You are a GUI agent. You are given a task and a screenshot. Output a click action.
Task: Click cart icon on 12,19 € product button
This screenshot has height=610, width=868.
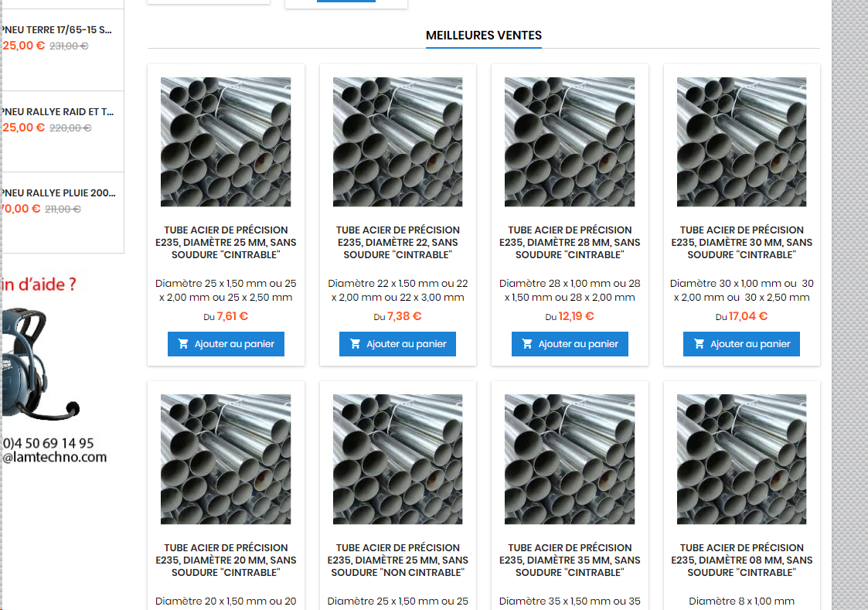pos(528,344)
